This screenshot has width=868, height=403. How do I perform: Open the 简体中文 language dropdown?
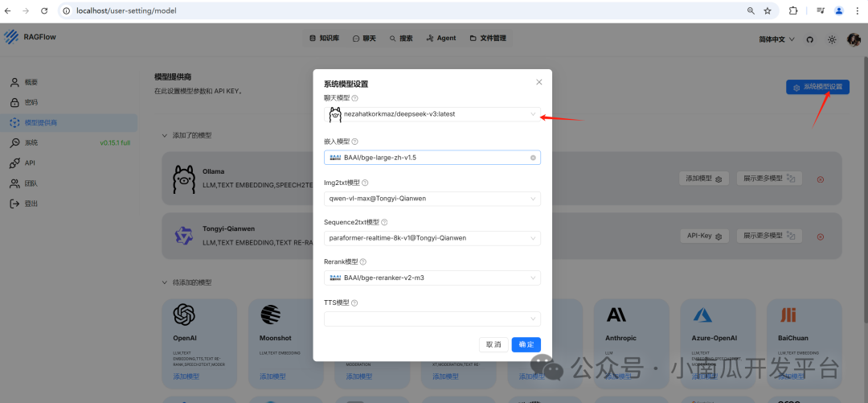pos(776,39)
